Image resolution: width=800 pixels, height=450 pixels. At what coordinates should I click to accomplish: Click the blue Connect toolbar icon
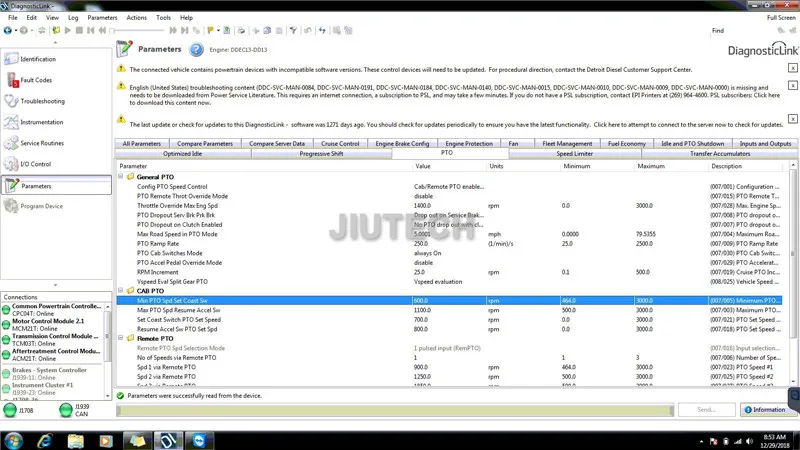[7, 31]
